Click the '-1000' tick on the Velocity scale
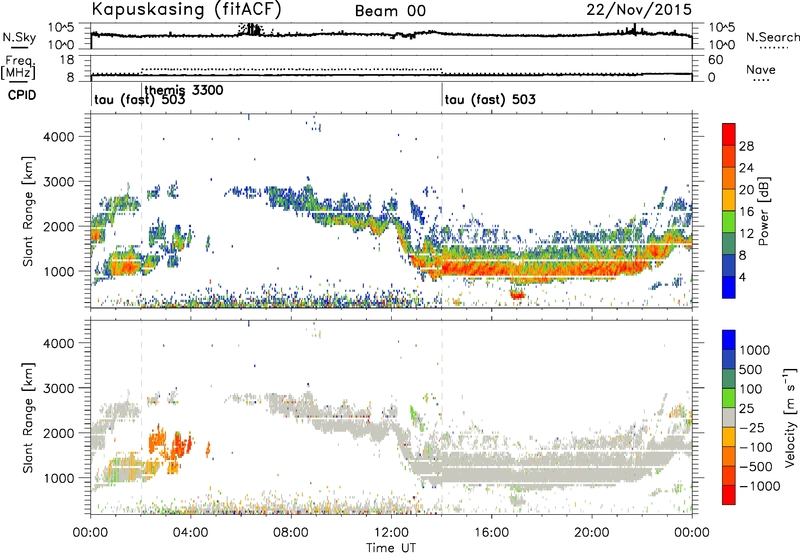 click(x=759, y=486)
